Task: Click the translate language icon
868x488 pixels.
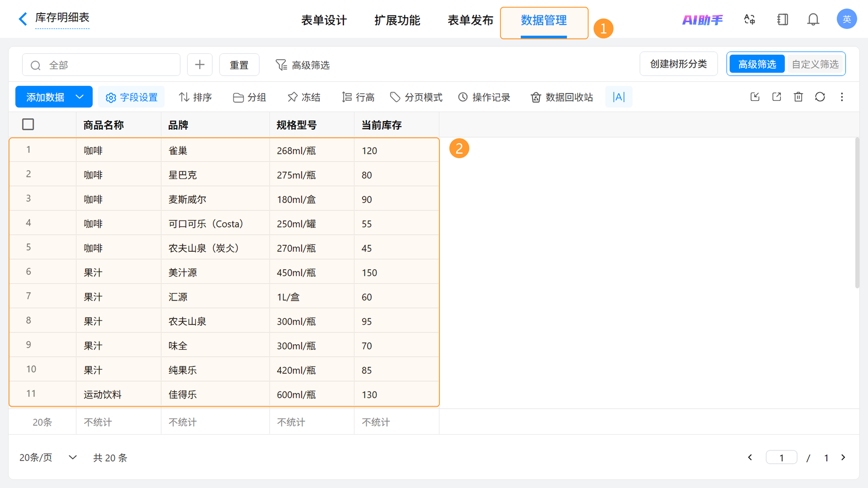Action: pos(749,19)
